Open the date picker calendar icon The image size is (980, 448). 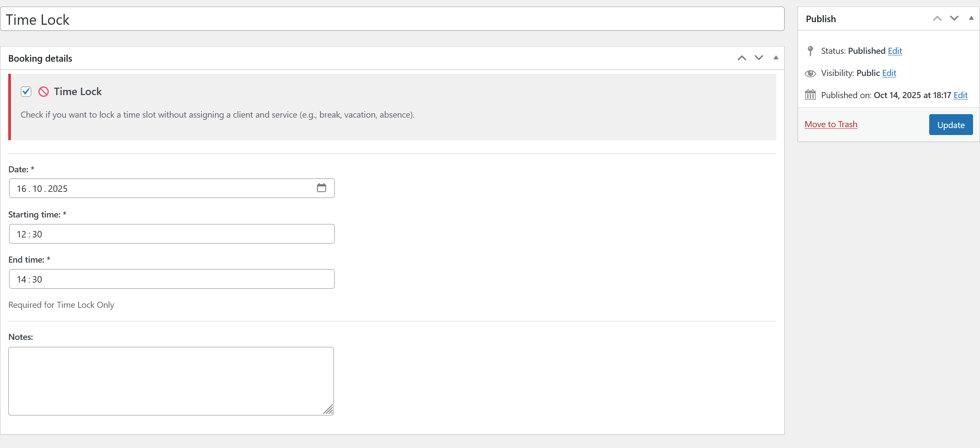click(321, 188)
